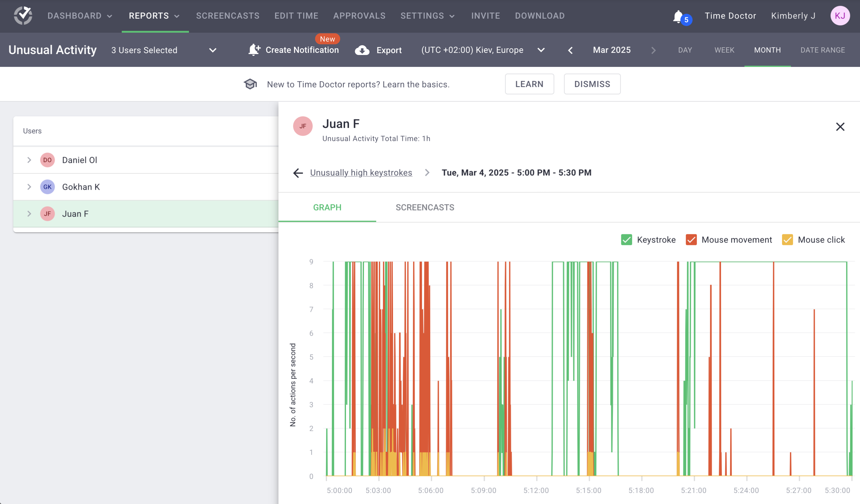Open the Kiev, Europe timezone dropdown

pos(541,50)
